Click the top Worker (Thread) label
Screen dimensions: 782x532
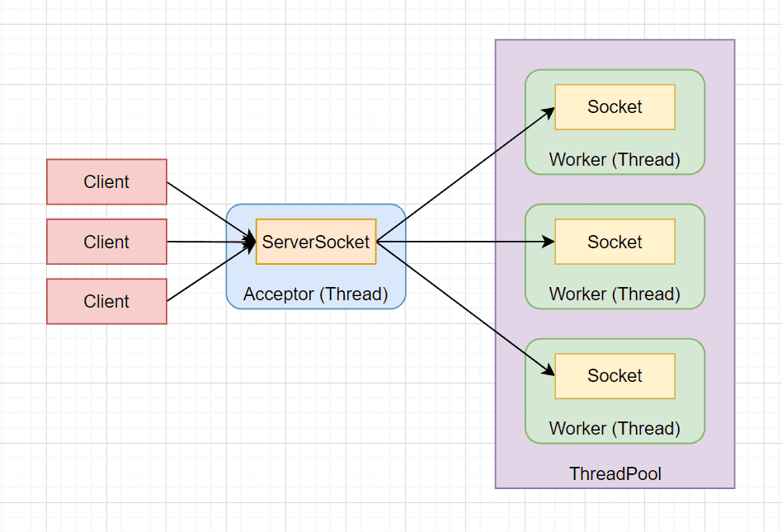(615, 159)
